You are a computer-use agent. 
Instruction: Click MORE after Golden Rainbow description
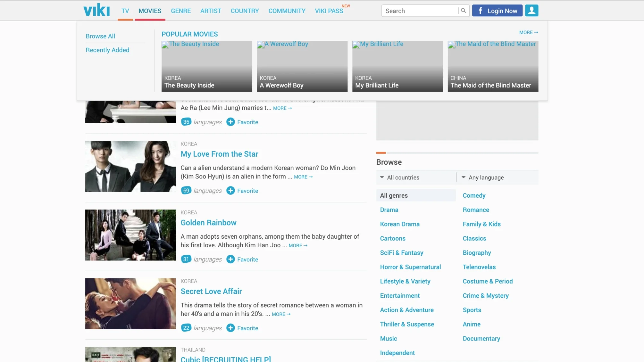298,245
